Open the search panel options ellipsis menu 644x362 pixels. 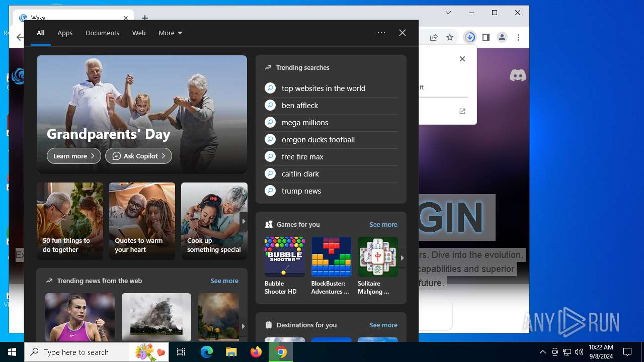click(x=381, y=33)
